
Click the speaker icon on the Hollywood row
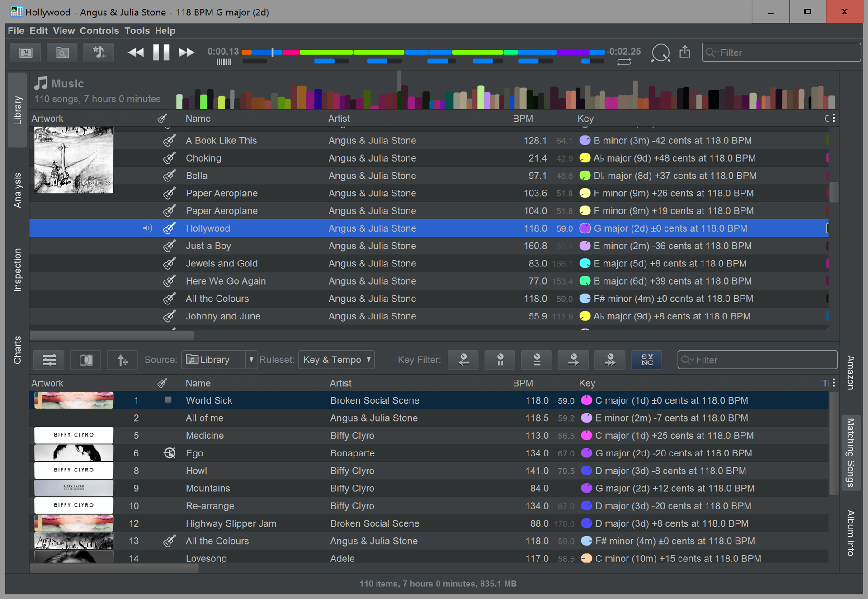147,228
